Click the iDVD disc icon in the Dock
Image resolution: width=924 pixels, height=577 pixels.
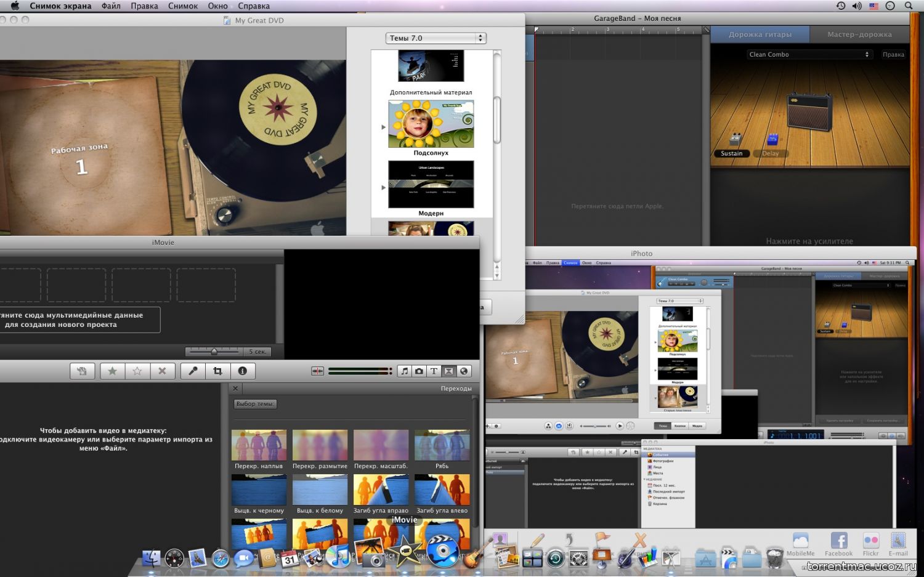click(442, 550)
